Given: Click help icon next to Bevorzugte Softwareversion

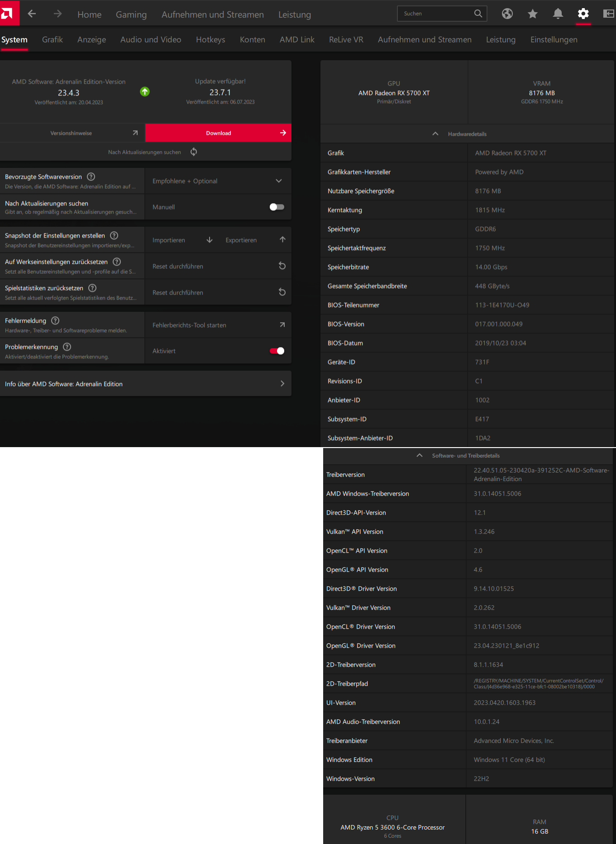Looking at the screenshot, I should coord(91,176).
